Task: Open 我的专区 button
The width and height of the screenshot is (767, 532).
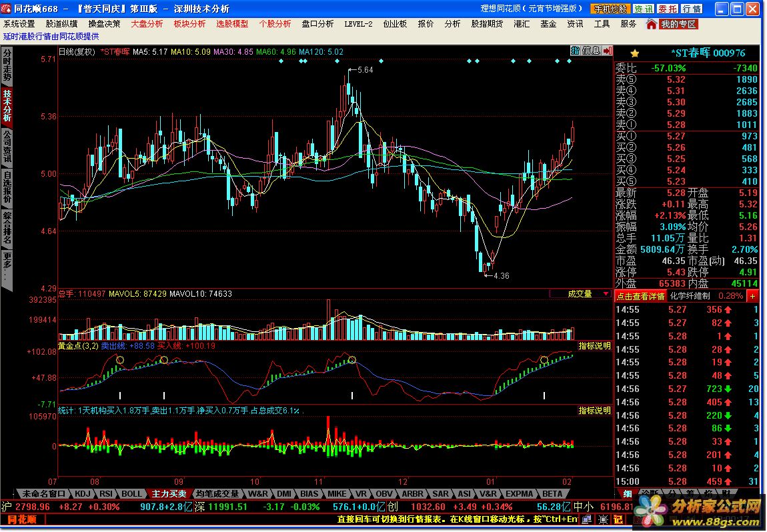Action: 678,24
